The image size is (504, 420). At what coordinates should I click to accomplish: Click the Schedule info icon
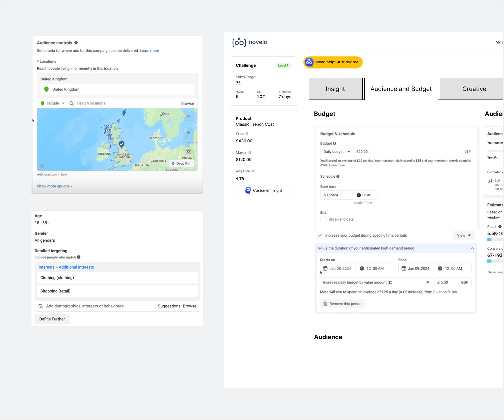[338, 176]
